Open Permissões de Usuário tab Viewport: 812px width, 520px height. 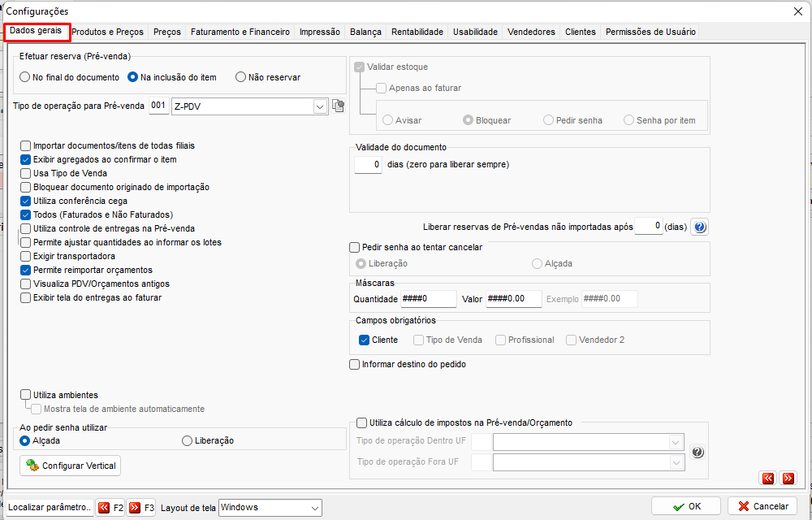pos(650,32)
